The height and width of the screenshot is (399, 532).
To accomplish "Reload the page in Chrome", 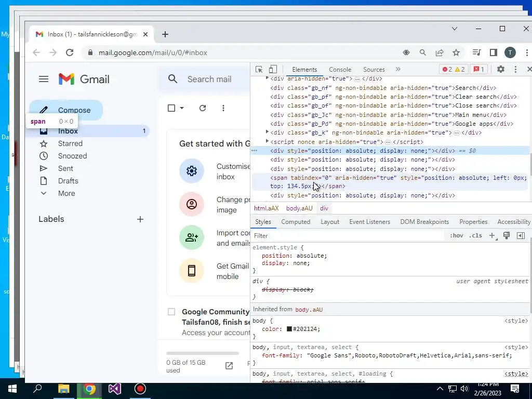I will click(x=70, y=52).
